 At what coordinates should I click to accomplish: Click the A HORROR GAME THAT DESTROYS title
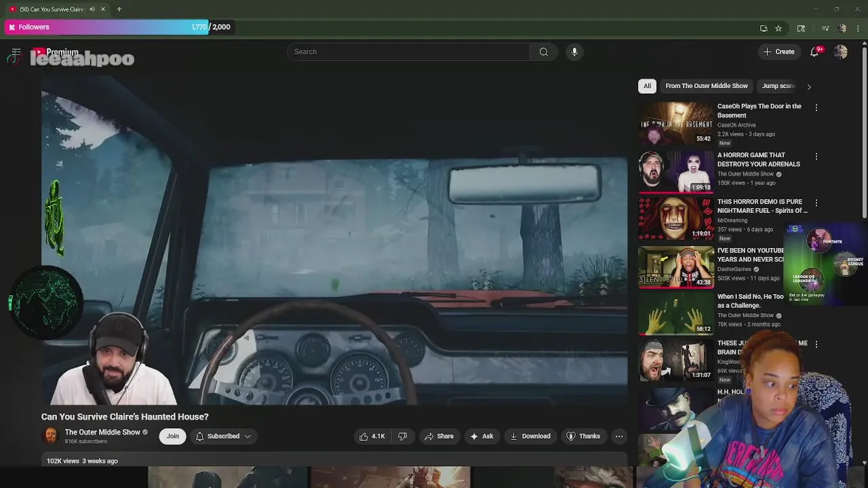[759, 159]
